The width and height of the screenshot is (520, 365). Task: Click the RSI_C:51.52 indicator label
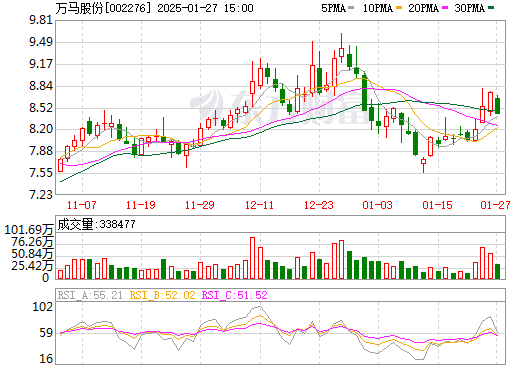click(x=235, y=295)
